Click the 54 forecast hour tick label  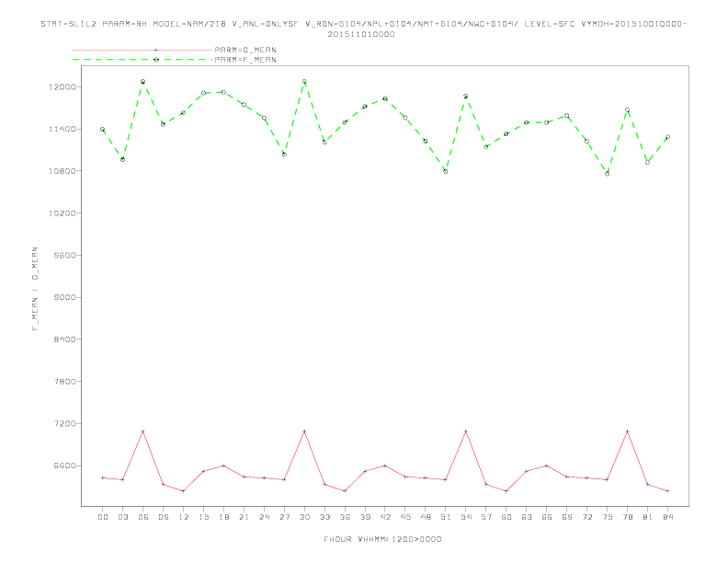tap(466, 517)
